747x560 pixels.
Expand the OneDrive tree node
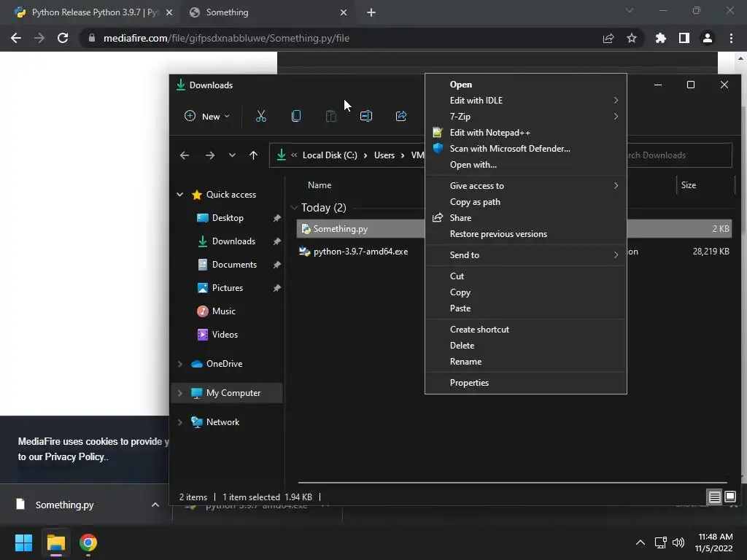(180, 364)
